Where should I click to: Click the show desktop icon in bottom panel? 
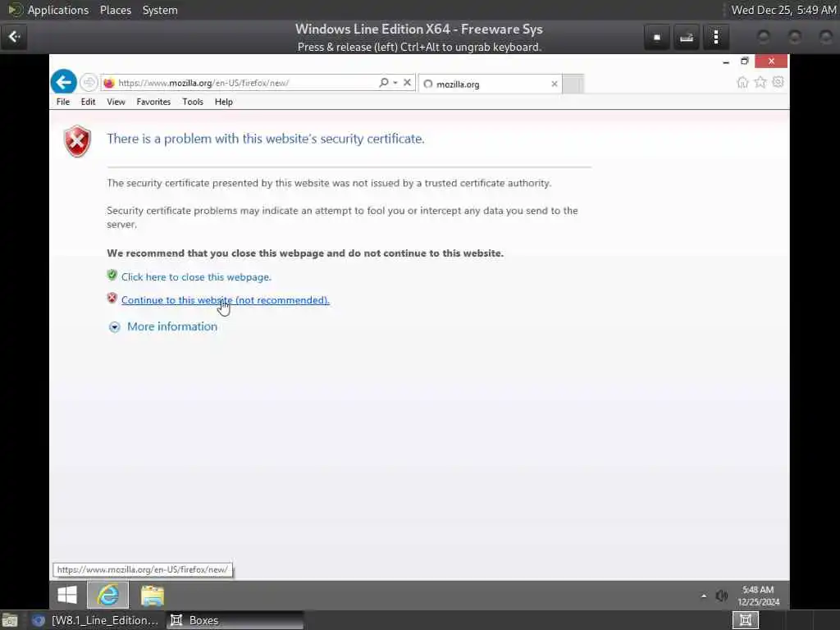pos(10,620)
